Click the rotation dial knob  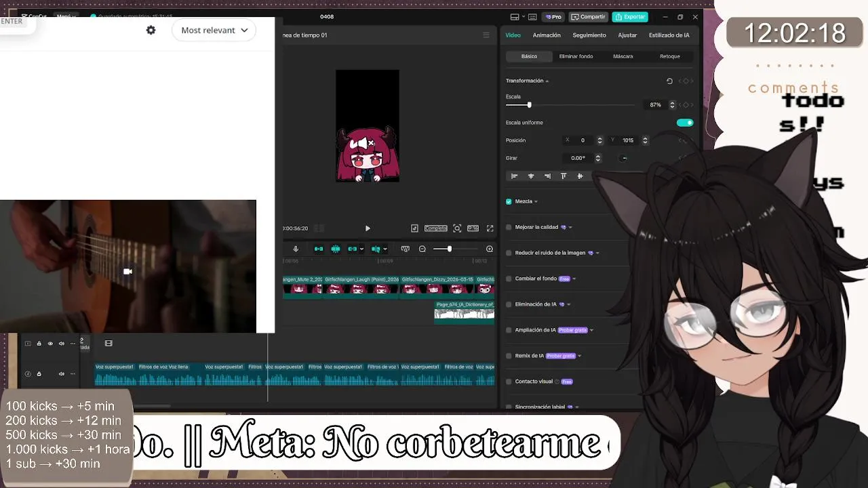pos(624,158)
